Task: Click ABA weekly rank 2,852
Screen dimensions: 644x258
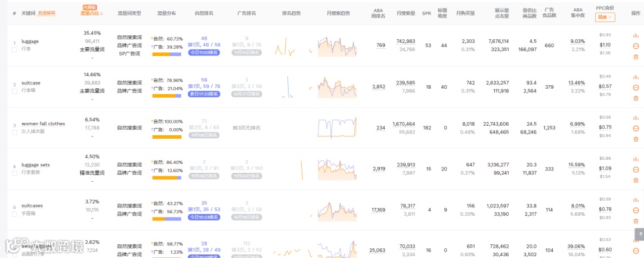Action: (379, 86)
